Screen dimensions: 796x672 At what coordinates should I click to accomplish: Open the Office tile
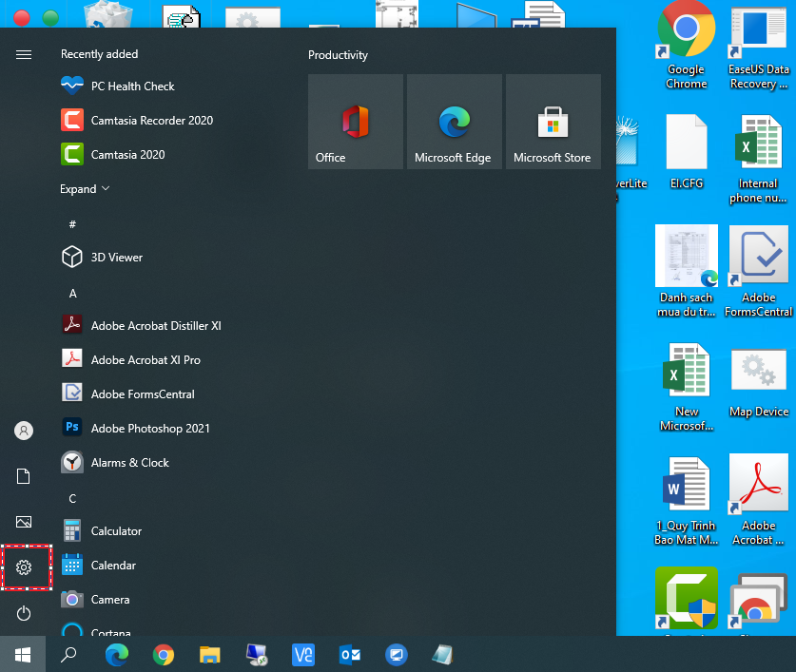click(x=356, y=122)
